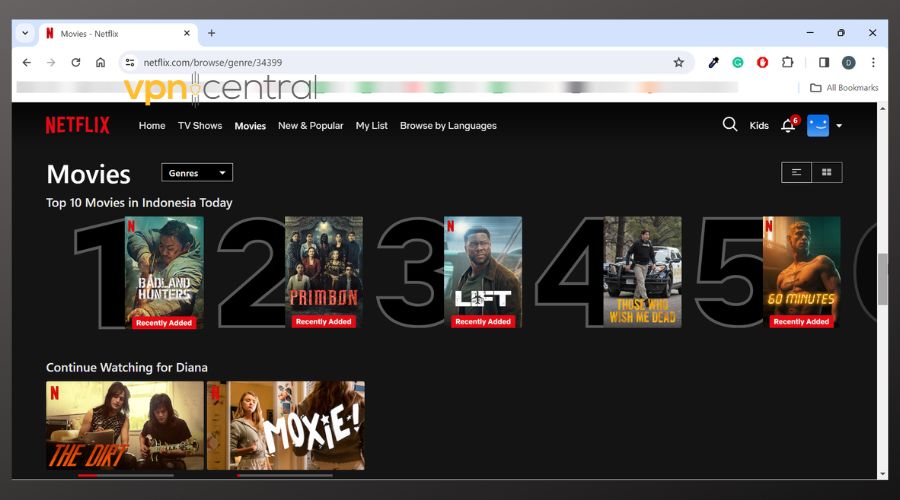This screenshot has height=500, width=900.
Task: Open the Extensions puzzle icon
Action: coord(788,62)
